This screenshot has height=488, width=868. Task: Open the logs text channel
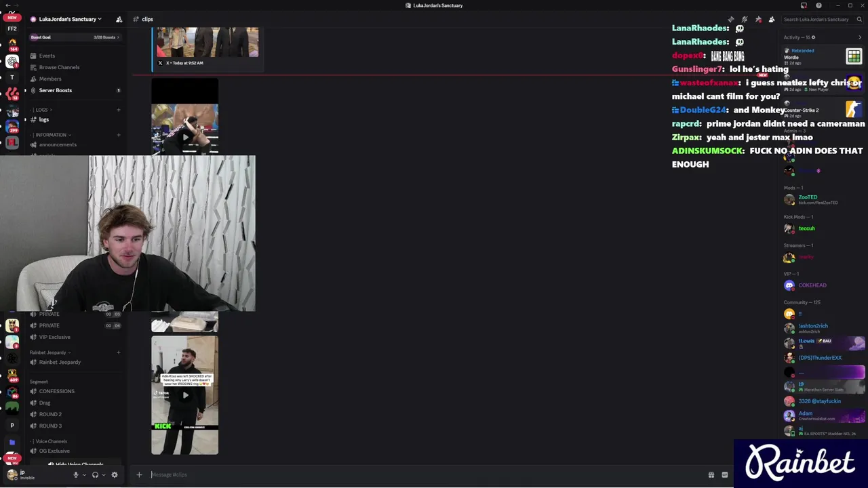click(x=75, y=119)
